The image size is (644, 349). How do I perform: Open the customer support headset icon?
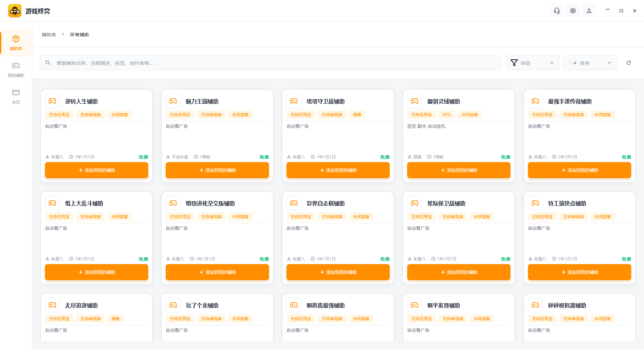point(557,11)
